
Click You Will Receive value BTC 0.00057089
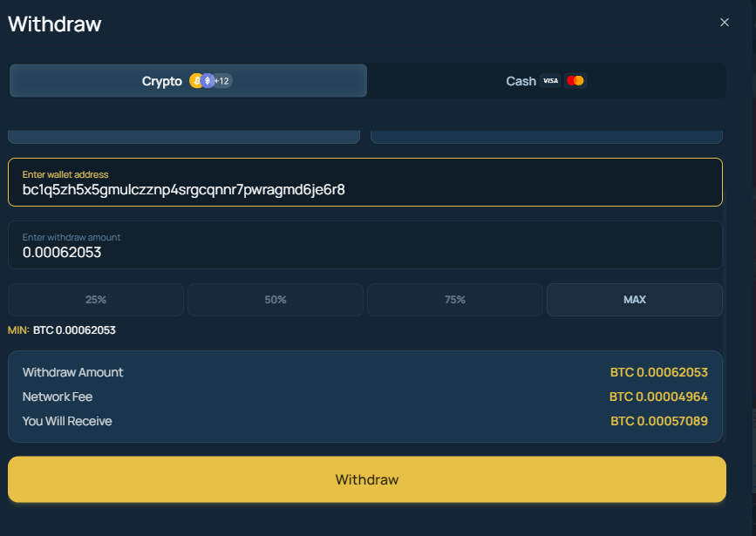(659, 421)
